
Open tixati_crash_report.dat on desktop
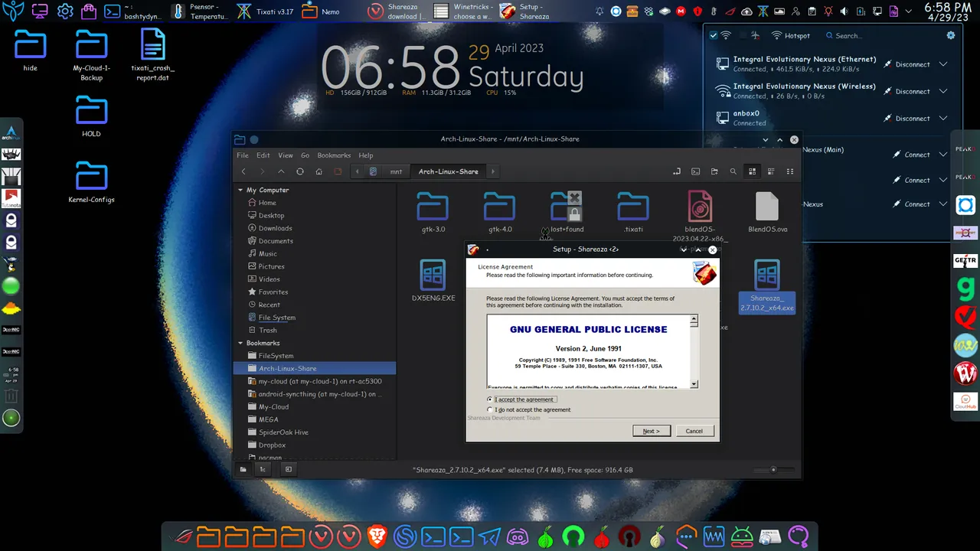(152, 54)
